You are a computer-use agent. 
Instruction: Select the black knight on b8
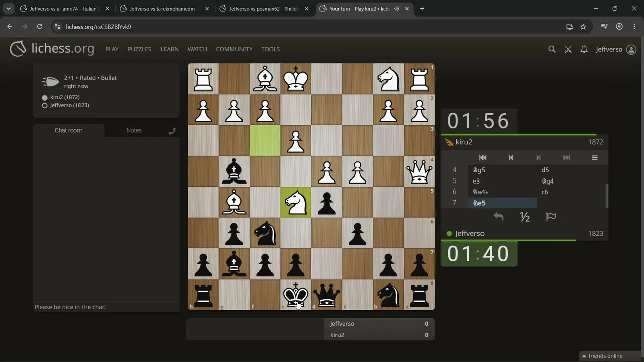tap(388, 295)
